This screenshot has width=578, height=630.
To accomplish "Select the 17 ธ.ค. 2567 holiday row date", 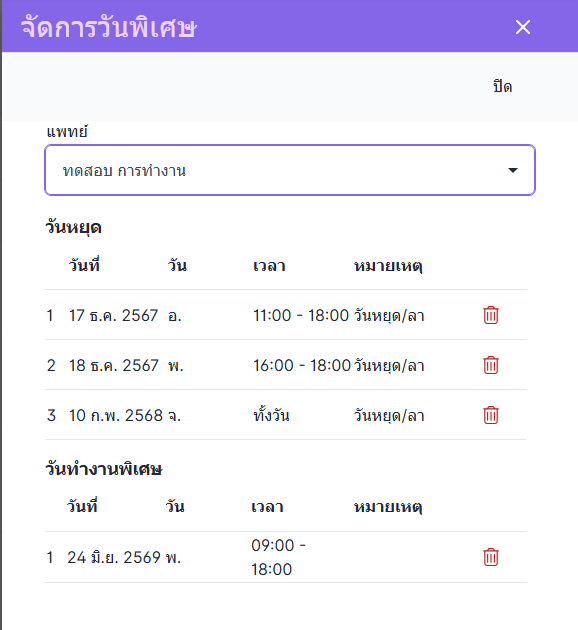I will [113, 315].
